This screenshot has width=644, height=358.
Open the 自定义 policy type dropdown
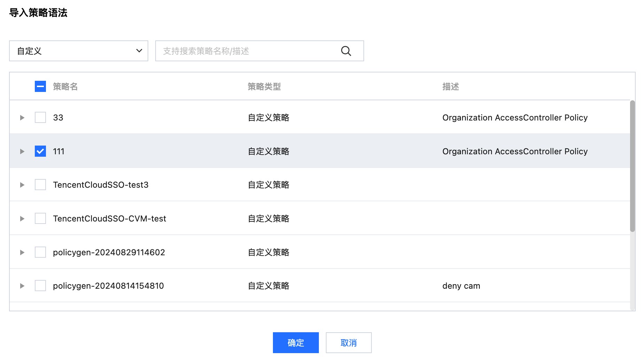tap(79, 51)
